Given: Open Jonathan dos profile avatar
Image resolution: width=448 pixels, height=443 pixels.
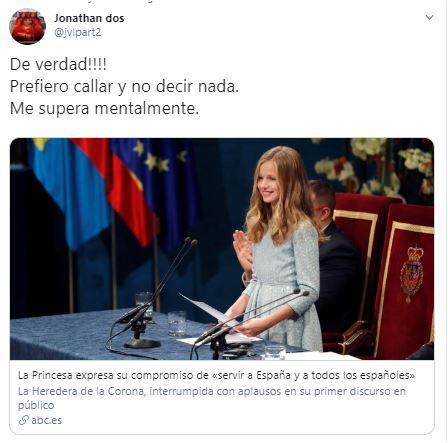Looking at the screenshot, I should [27, 27].
